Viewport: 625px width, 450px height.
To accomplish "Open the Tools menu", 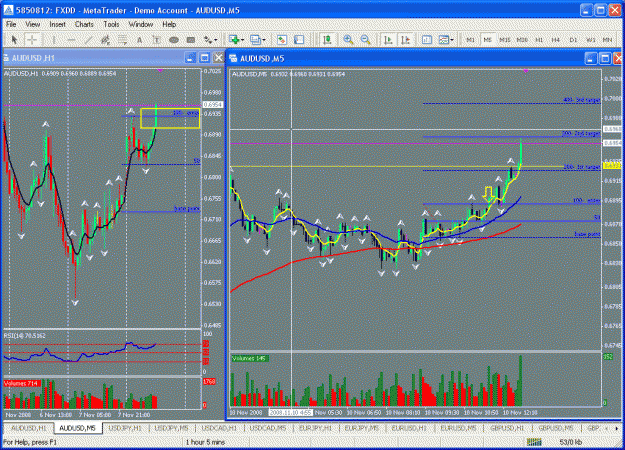I will 111,24.
